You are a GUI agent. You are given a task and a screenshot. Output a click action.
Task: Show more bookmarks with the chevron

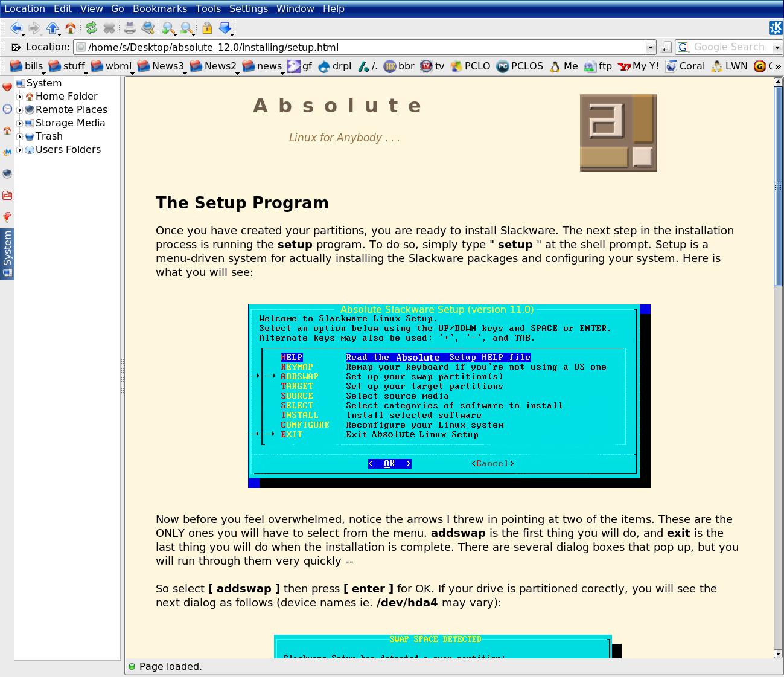[x=777, y=66]
